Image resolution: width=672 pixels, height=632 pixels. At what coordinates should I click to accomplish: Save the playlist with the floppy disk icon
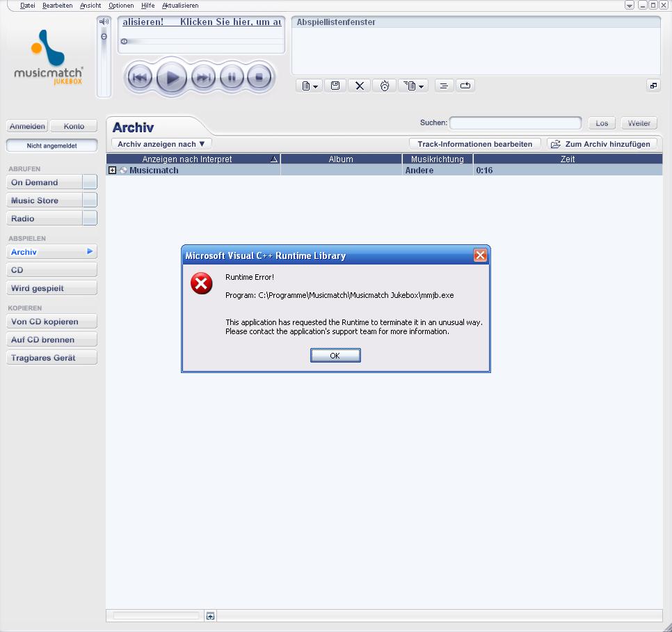click(335, 86)
